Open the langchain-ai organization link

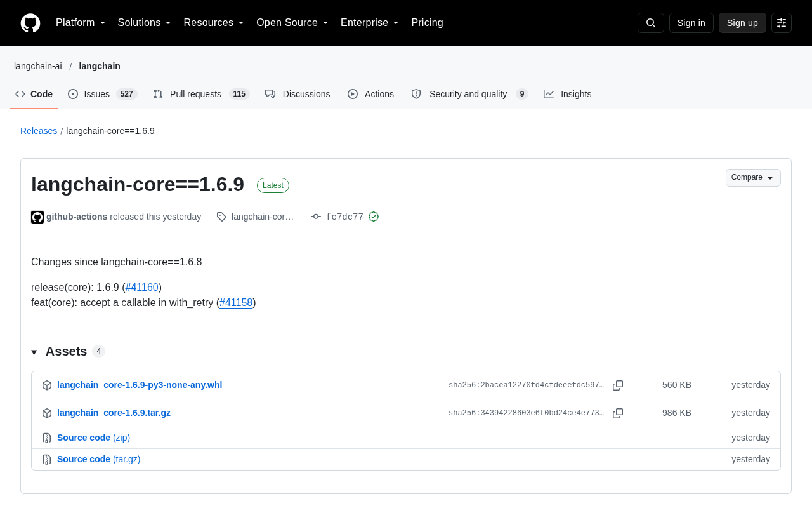[38, 66]
